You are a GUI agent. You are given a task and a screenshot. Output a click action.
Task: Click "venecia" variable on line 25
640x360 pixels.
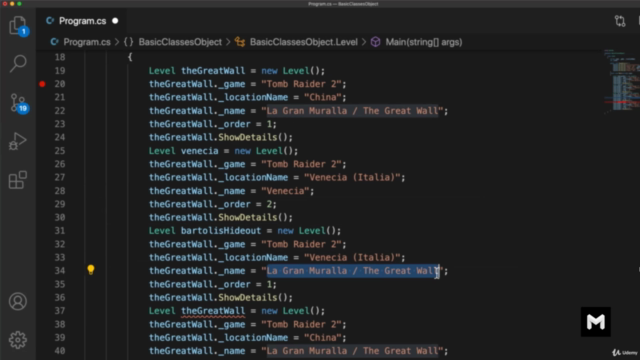[x=200, y=151]
